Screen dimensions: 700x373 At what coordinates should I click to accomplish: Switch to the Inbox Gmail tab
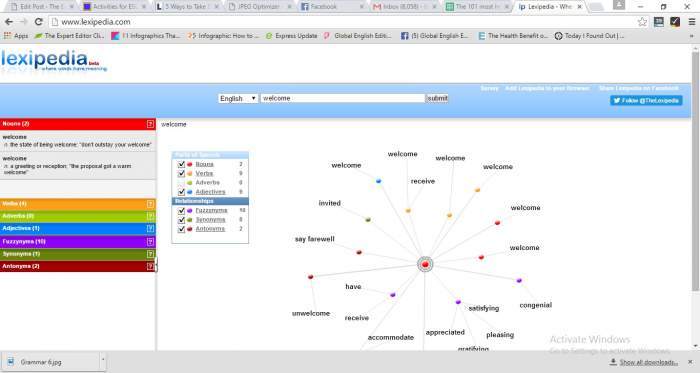coord(404,7)
